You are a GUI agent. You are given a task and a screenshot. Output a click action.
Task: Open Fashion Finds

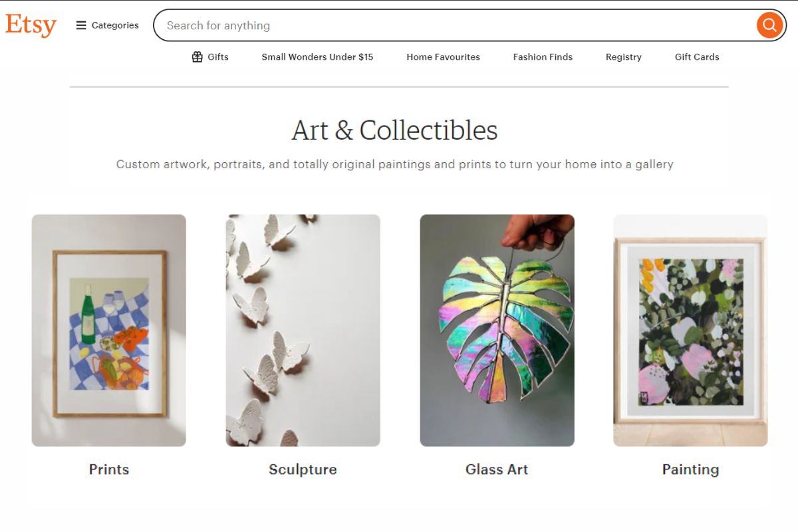tap(542, 57)
